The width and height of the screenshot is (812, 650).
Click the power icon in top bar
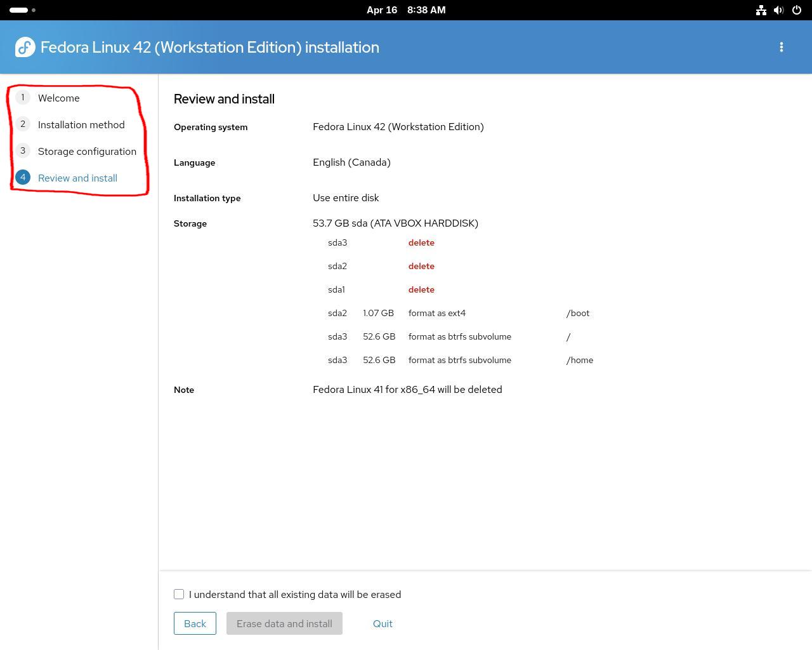(x=797, y=10)
